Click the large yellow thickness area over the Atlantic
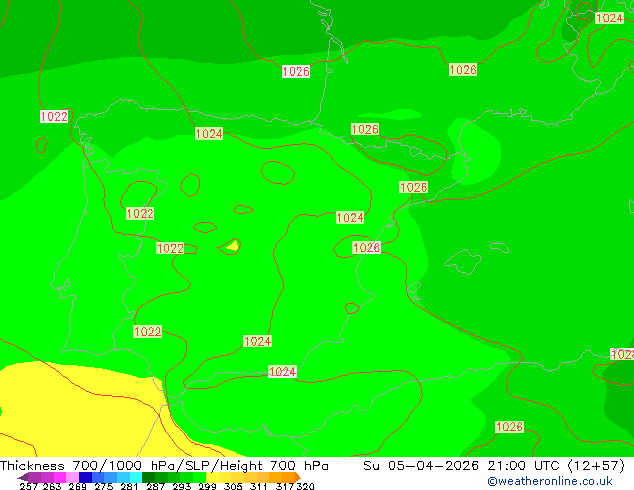634x490 pixels. click(81, 408)
